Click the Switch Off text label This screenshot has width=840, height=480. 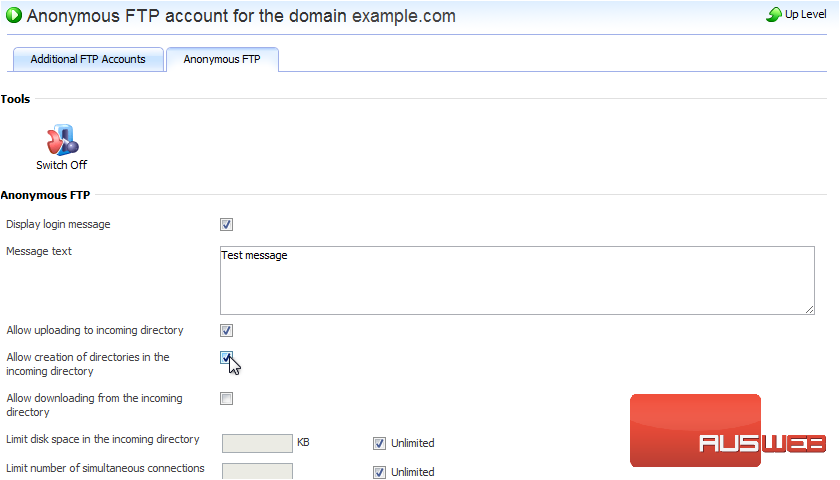click(x=62, y=165)
